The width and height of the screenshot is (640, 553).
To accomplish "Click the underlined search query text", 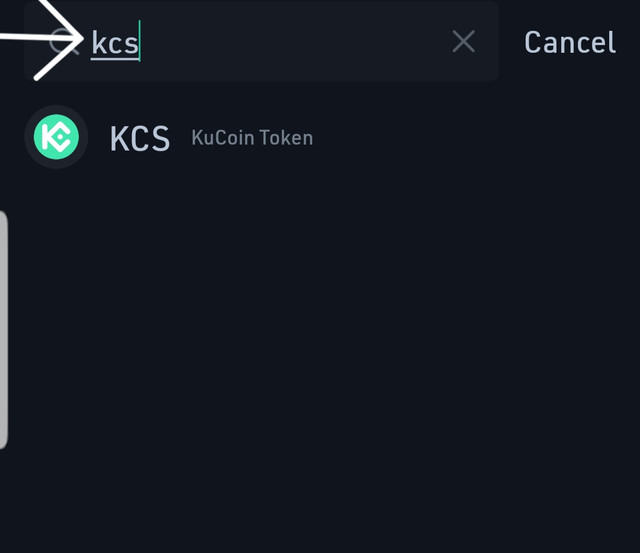I will (115, 42).
